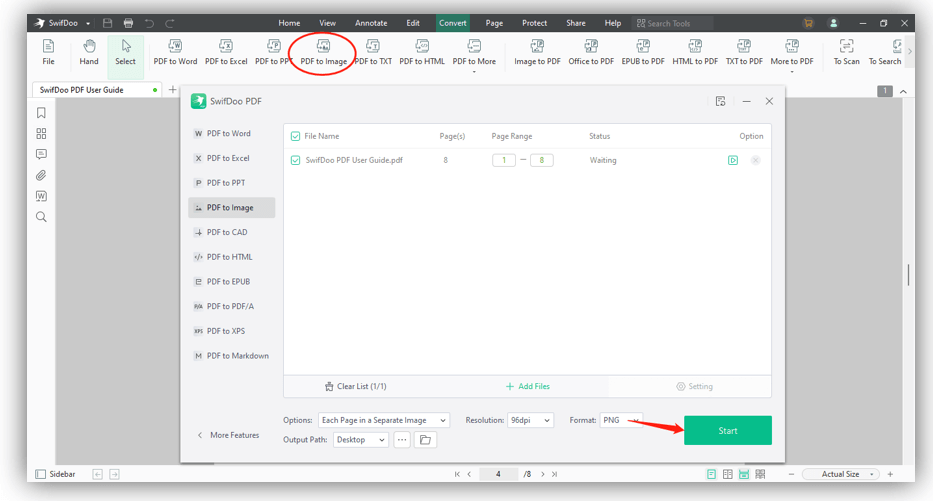Open the Image to PDF converter
Image resolution: width=933 pixels, height=501 pixels.
(537, 52)
